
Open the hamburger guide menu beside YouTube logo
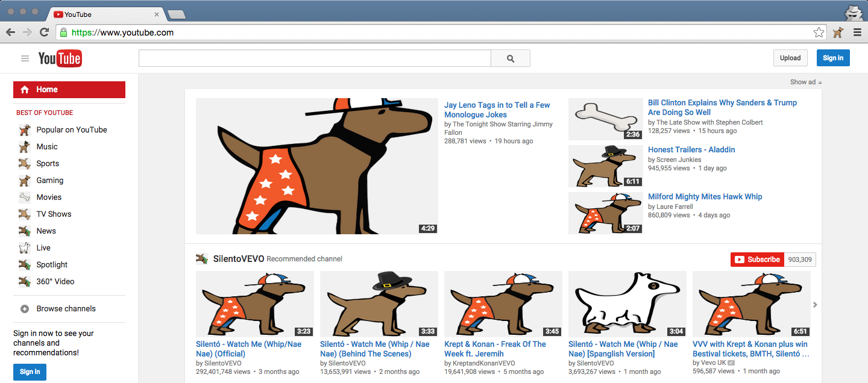(x=25, y=58)
